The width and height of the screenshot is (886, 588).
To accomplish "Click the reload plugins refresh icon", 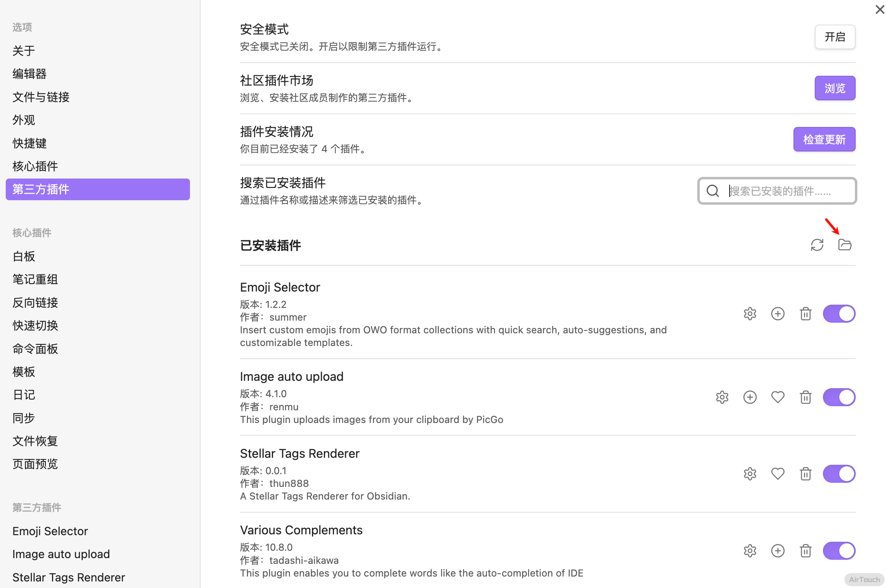I will (817, 245).
